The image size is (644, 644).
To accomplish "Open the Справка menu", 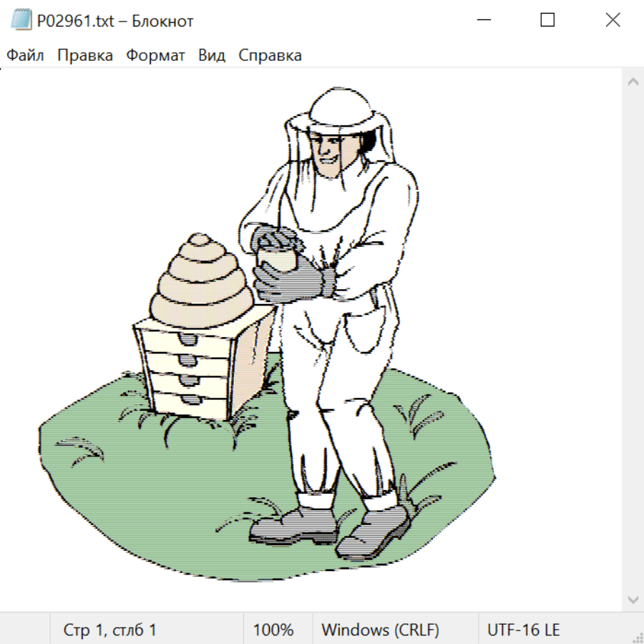I will pos(270,56).
